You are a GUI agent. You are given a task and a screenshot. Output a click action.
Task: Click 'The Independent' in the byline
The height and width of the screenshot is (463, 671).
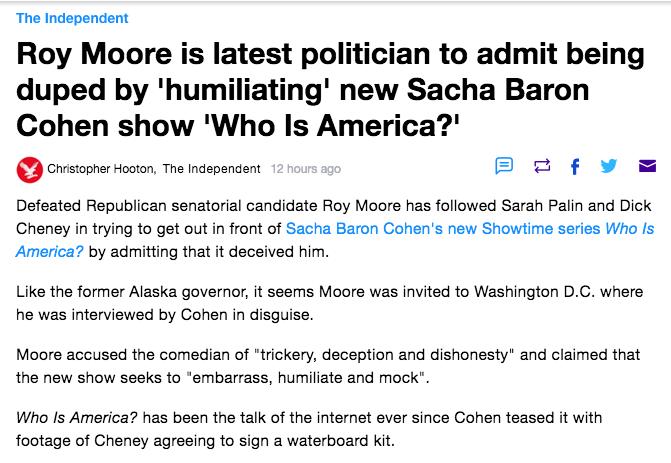(x=211, y=169)
